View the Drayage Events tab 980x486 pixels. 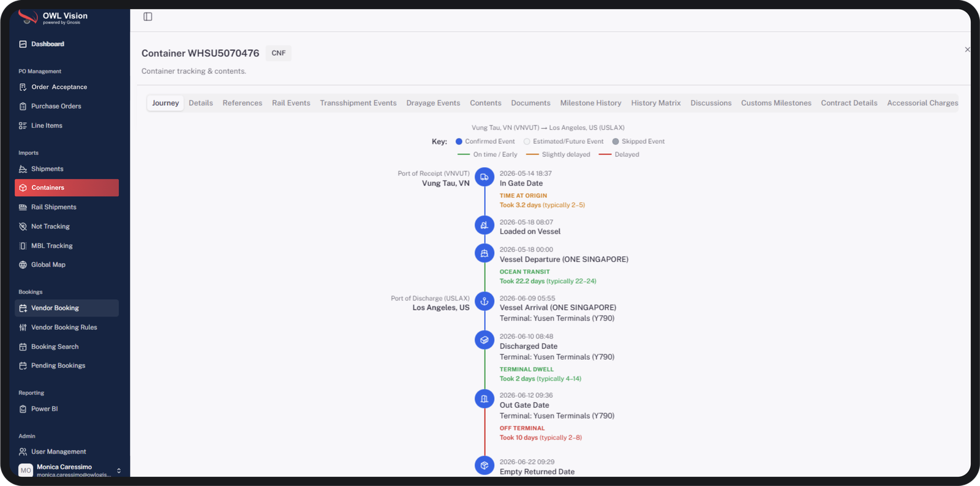(x=433, y=103)
